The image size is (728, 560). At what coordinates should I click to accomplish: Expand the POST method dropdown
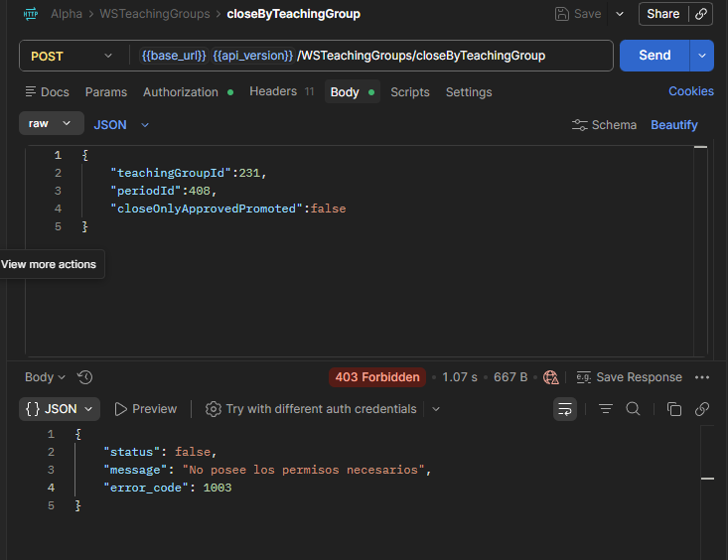[x=72, y=57]
